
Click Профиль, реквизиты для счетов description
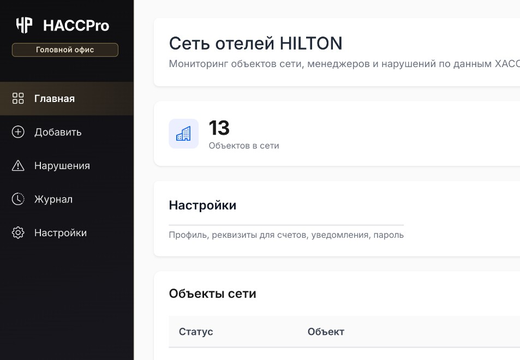pyautogui.click(x=286, y=235)
